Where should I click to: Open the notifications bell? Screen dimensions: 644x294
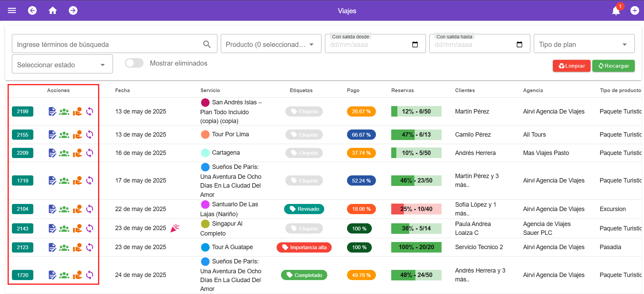(616, 11)
